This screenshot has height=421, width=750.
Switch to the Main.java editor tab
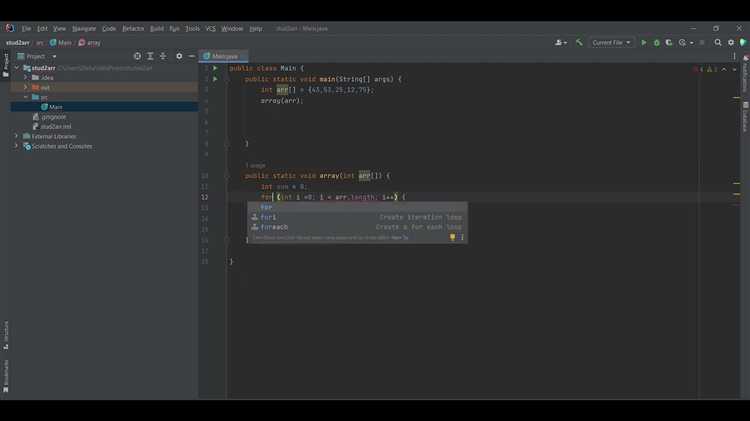tap(224, 56)
